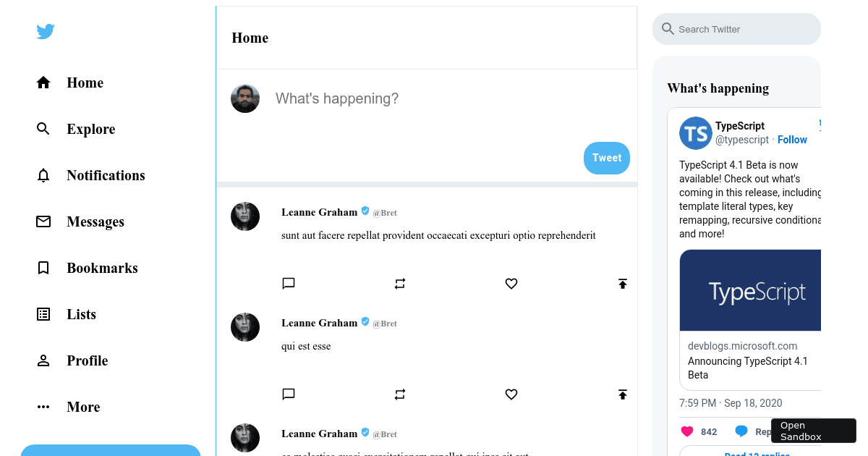Image resolution: width=868 pixels, height=456 pixels.
Task: Select the Bookmarks icon
Action: click(x=43, y=268)
